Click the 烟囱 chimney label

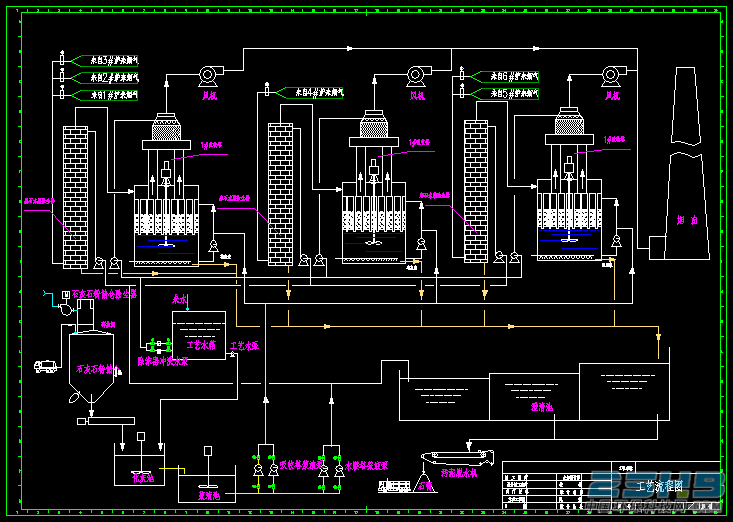[687, 220]
